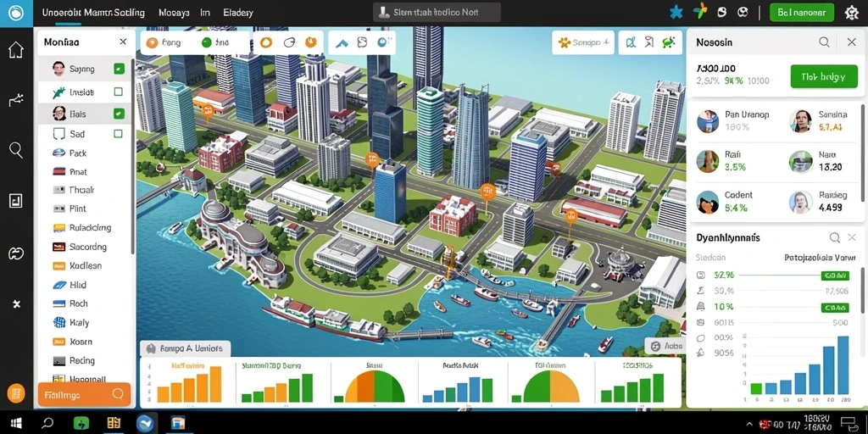Click the blue star icon in top bar
Viewport: 868px width, 434px height.
[x=676, y=12]
